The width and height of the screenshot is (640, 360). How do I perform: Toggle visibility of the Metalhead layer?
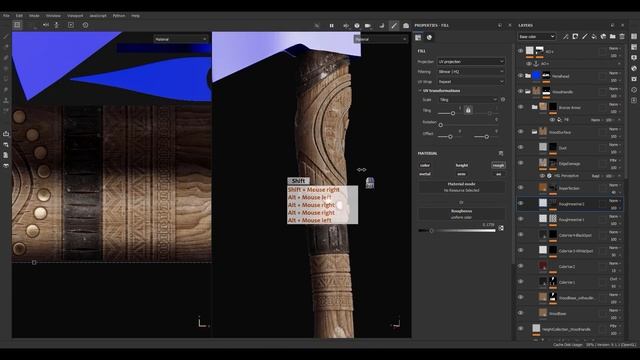520,76
